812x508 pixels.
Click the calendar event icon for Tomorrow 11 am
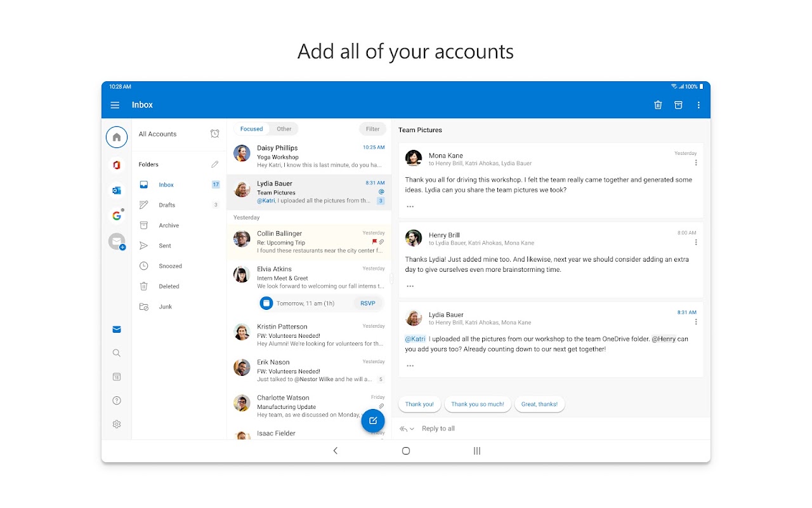[266, 304]
